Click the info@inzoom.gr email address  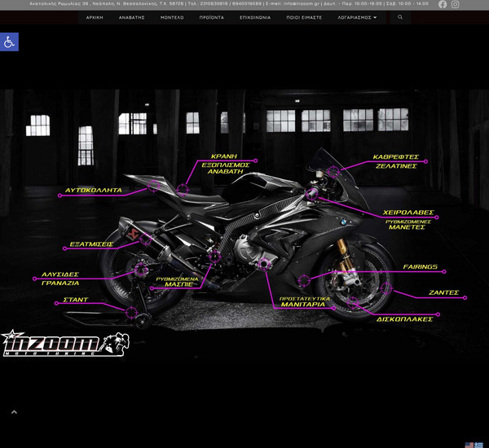(x=302, y=4)
